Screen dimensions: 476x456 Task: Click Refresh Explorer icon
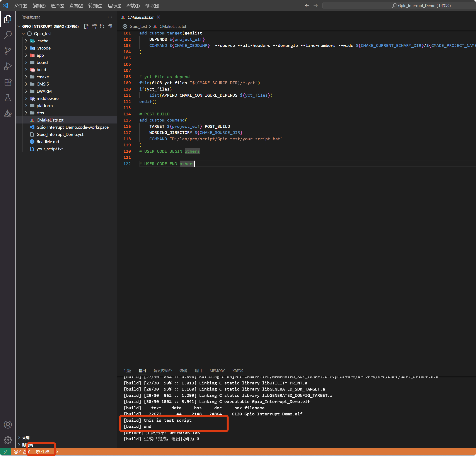click(x=102, y=26)
